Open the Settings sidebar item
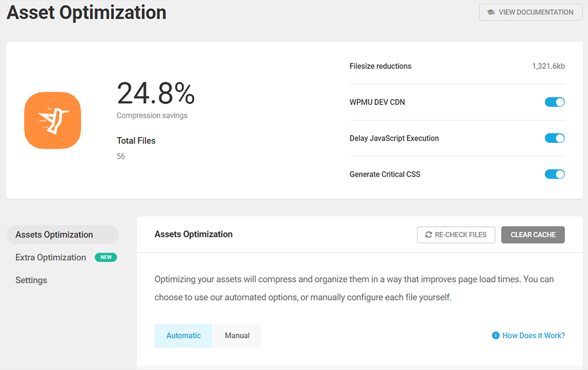588x370 pixels. 31,281
